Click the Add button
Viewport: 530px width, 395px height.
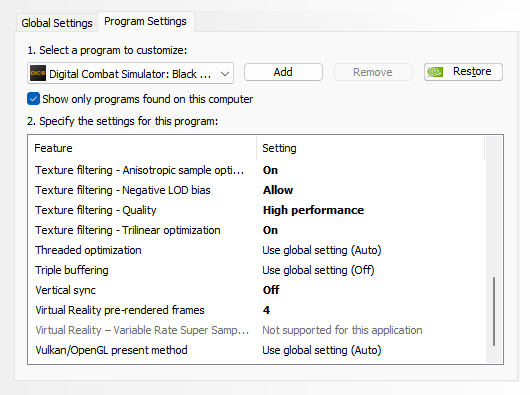click(283, 72)
